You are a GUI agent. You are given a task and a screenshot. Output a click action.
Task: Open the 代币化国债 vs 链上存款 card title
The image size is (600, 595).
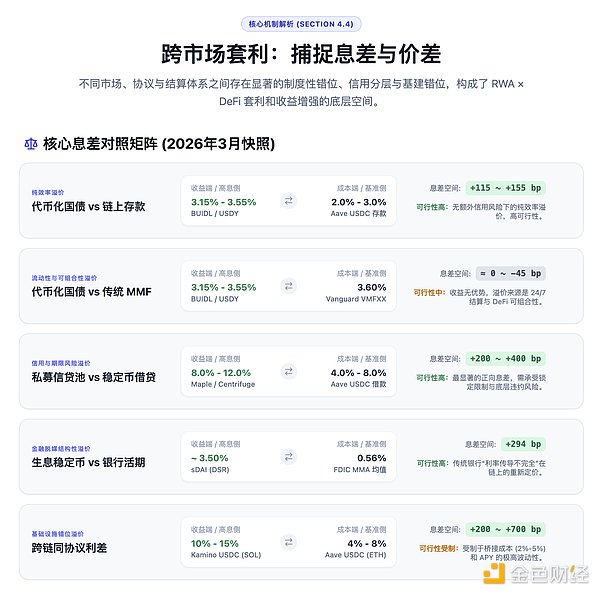click(x=88, y=206)
